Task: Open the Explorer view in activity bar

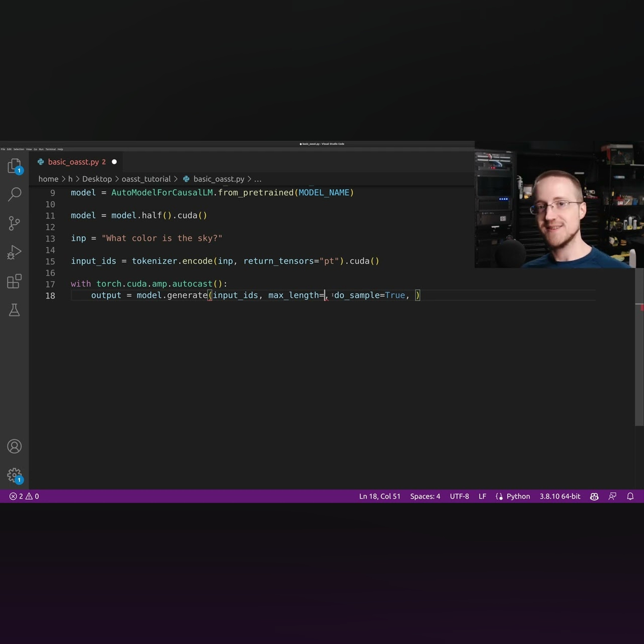Action: (14, 166)
